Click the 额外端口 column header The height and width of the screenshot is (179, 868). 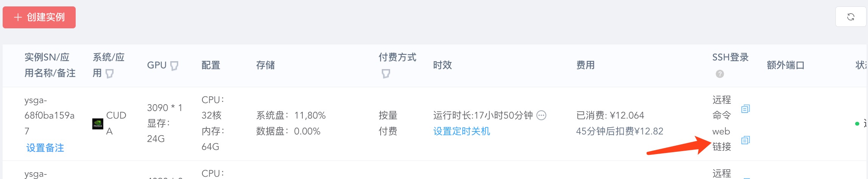click(x=785, y=65)
